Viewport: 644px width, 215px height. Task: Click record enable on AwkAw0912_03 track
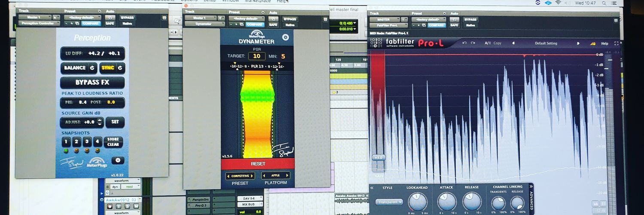coord(110,206)
